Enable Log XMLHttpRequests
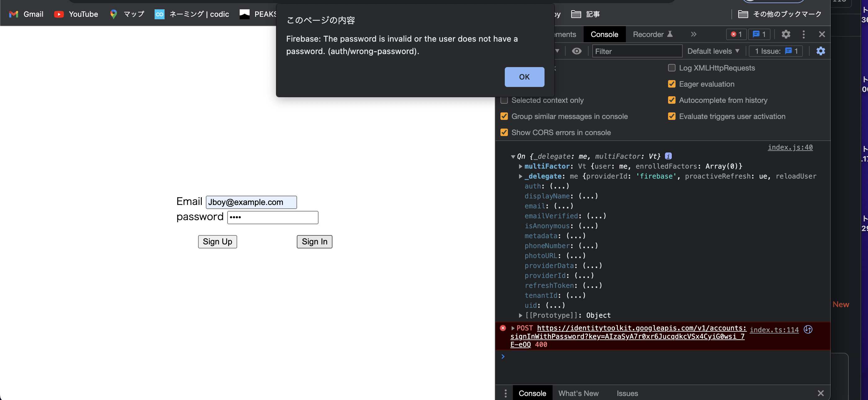The height and width of the screenshot is (400, 868). tap(671, 68)
